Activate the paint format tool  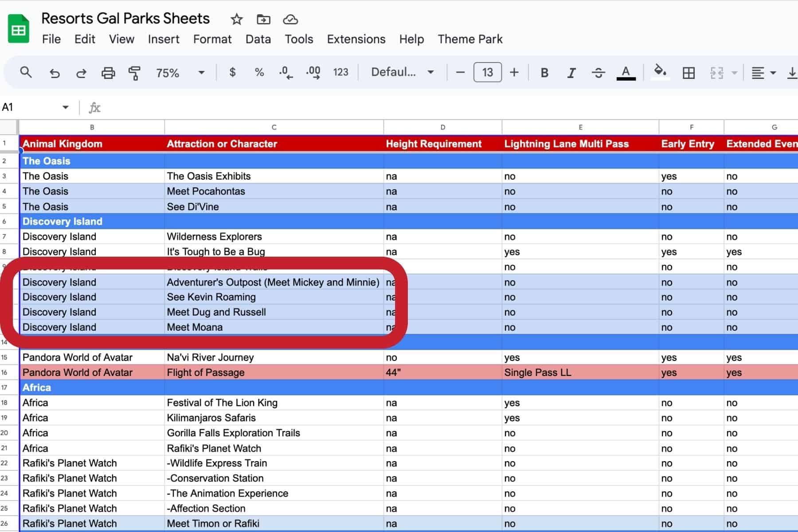tap(134, 73)
